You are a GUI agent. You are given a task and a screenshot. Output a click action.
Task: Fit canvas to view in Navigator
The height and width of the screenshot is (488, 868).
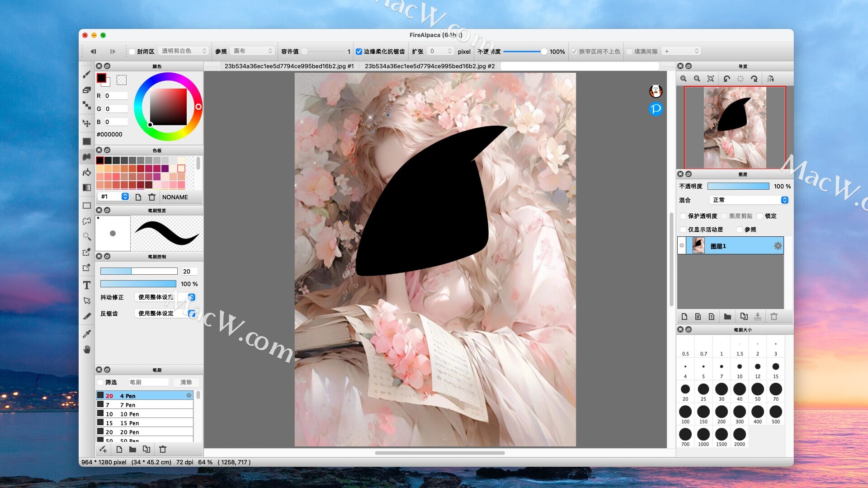click(x=711, y=79)
